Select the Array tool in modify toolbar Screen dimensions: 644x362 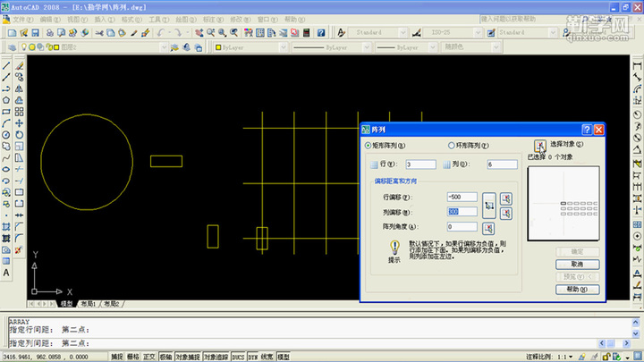coord(20,112)
